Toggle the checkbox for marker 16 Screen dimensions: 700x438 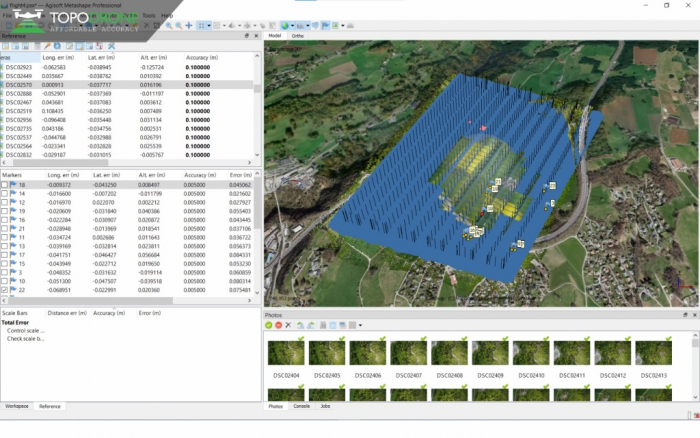coord(5,219)
